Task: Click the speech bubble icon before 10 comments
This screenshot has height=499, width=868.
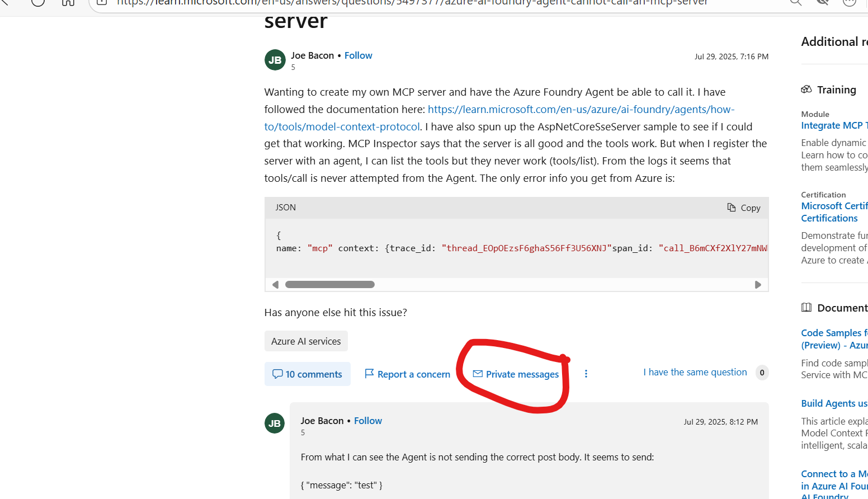Action: pos(277,374)
